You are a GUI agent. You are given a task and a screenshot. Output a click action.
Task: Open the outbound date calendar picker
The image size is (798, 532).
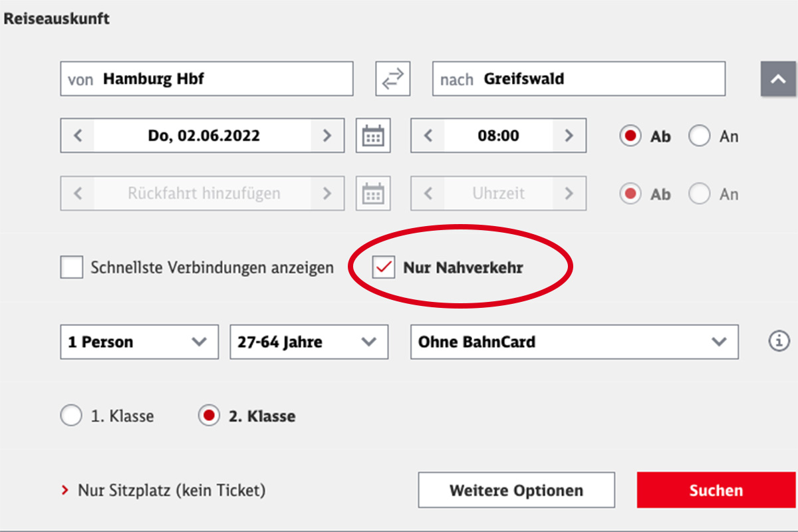372,136
